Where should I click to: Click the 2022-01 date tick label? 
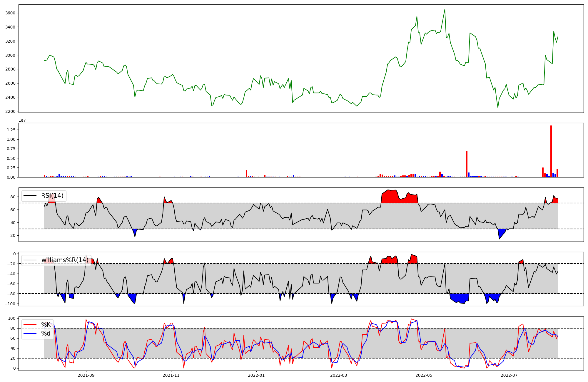click(x=256, y=375)
